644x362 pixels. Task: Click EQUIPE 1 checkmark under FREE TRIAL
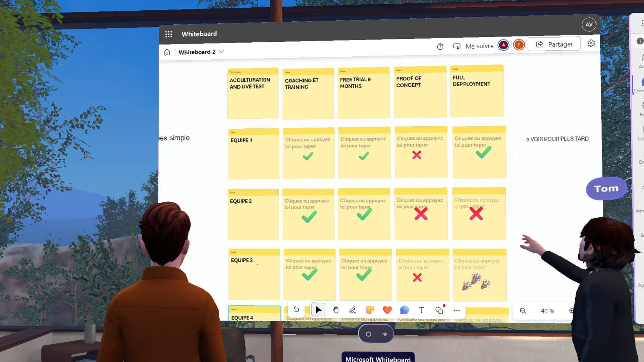[363, 156]
